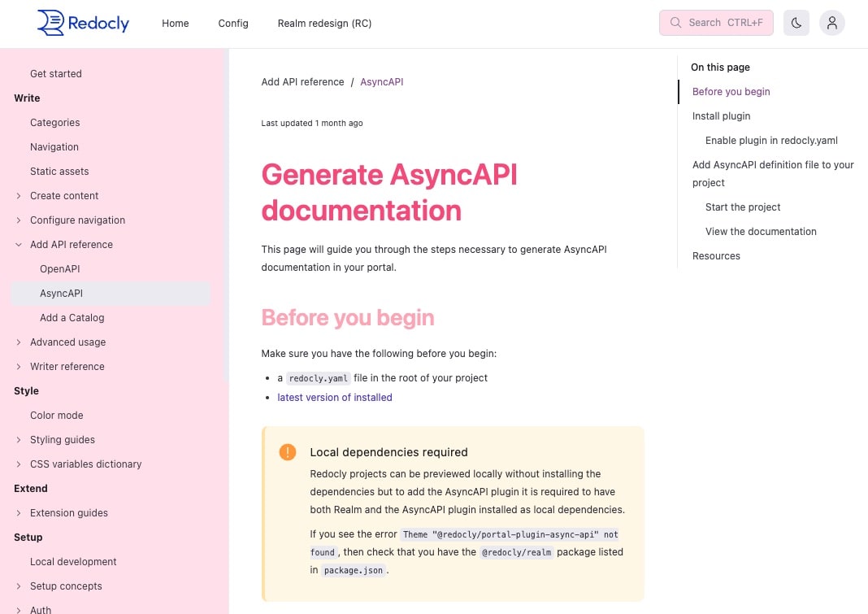Screen dimensions: 868x614
Task: Open Color mode sidebar page
Action: 56,415
